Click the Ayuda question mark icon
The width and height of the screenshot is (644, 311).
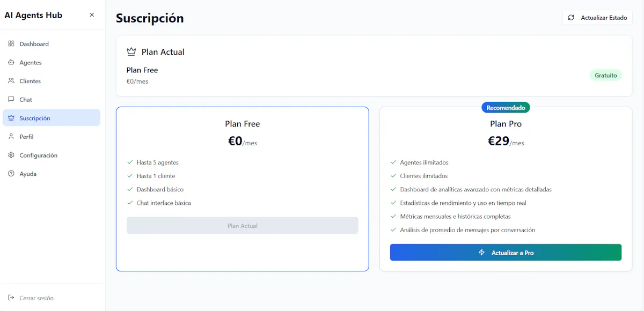tap(11, 174)
